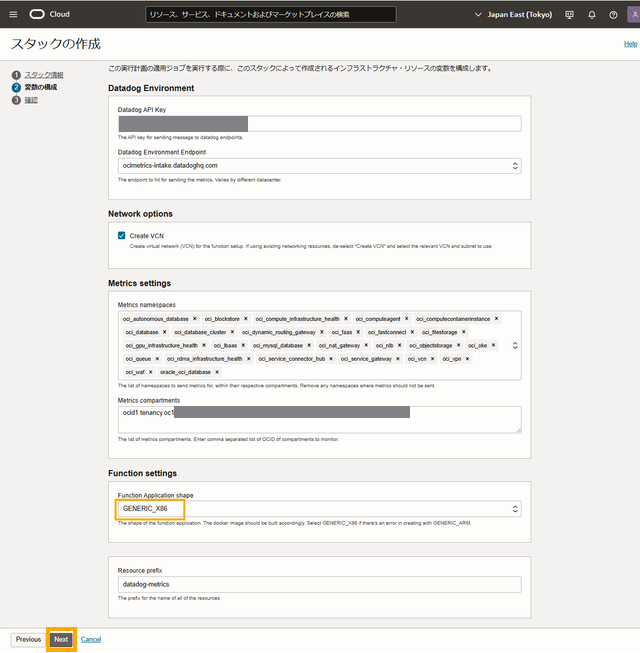Remove the oci_objectstorage namespace chip
640x653 pixels.
tap(458, 346)
